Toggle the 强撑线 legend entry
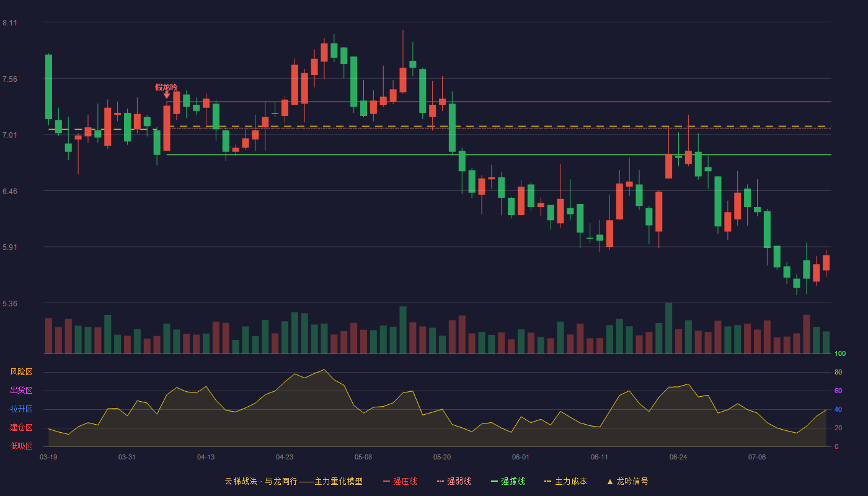This screenshot has width=868, height=496. pos(508,481)
